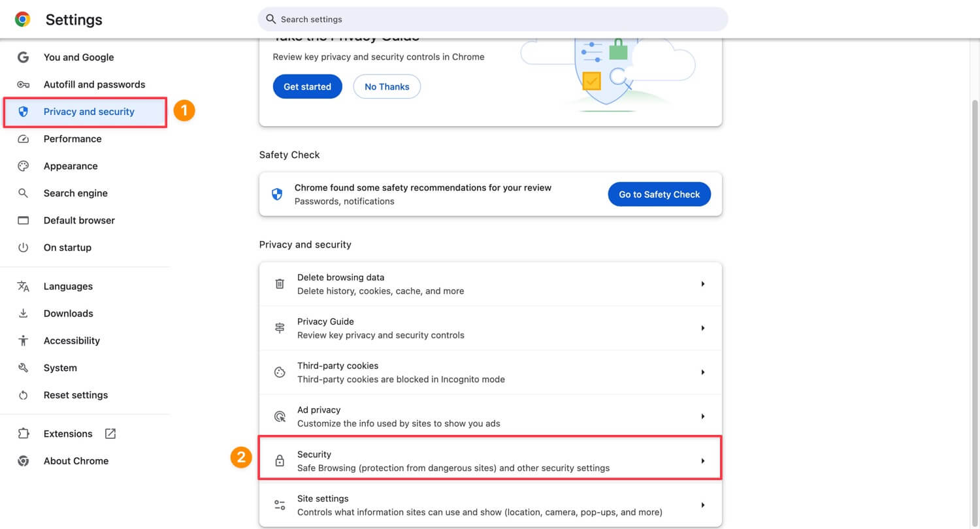Image resolution: width=980 pixels, height=529 pixels.
Task: Click the Downloads icon in the sidebar
Action: click(x=23, y=313)
